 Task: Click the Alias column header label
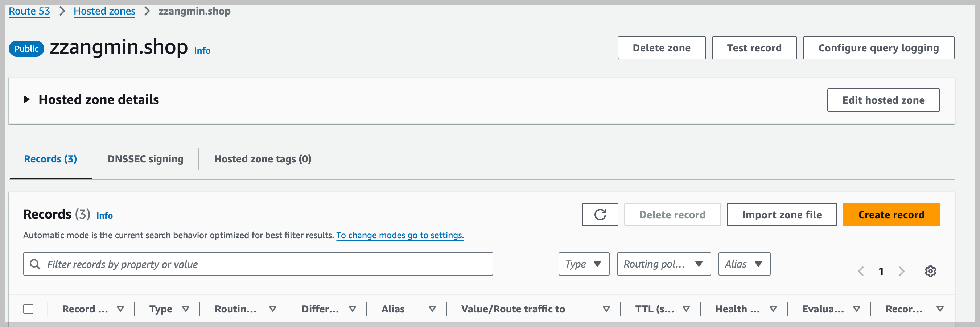pos(393,309)
